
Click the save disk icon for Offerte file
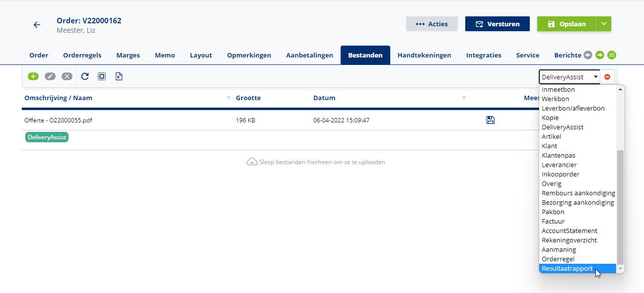(490, 120)
